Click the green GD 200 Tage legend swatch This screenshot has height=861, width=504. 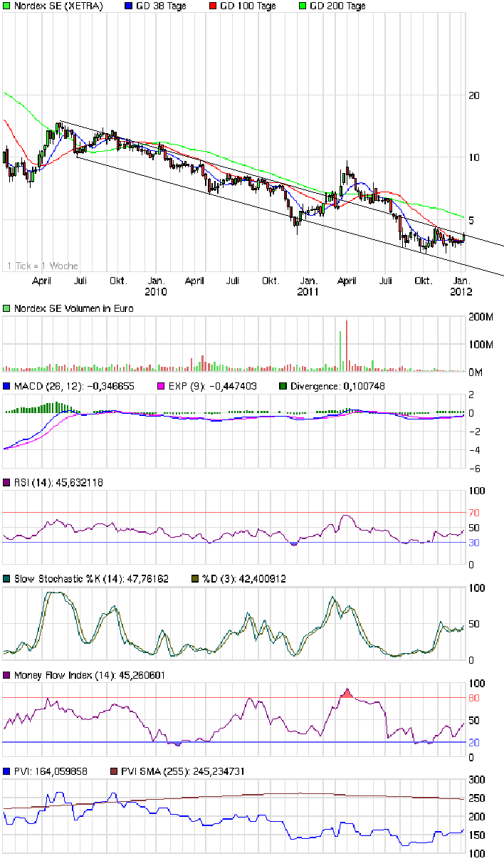(303, 6)
